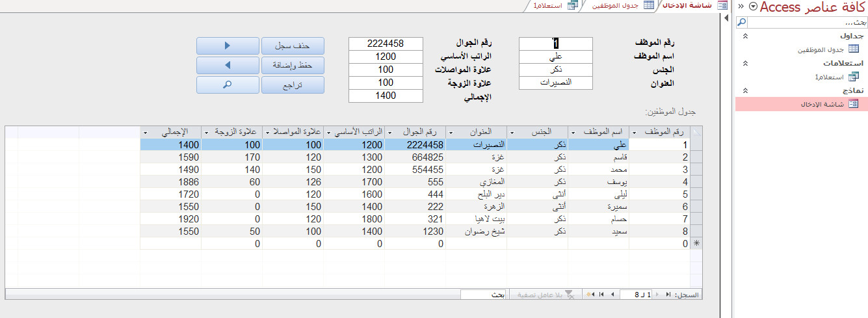The height and width of the screenshot is (318, 868).
Task: Click the العنوان field containing النصيرات
Action: 556,83
